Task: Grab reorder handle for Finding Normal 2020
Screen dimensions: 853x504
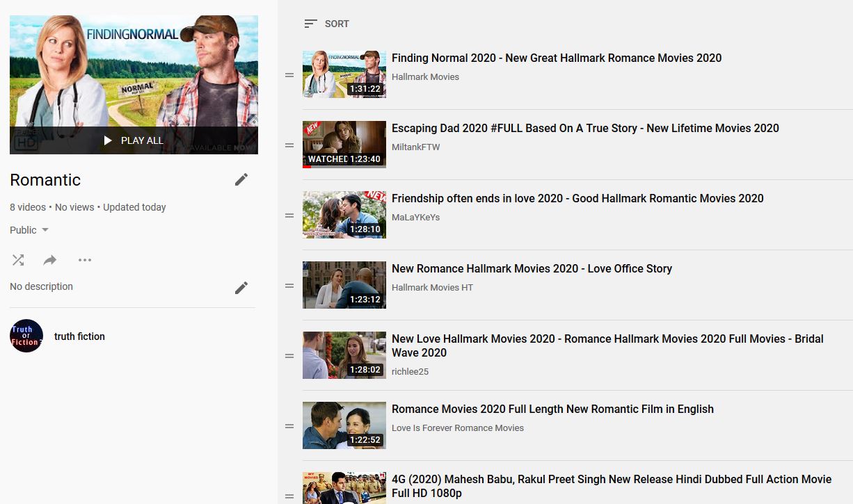Action: 289,75
